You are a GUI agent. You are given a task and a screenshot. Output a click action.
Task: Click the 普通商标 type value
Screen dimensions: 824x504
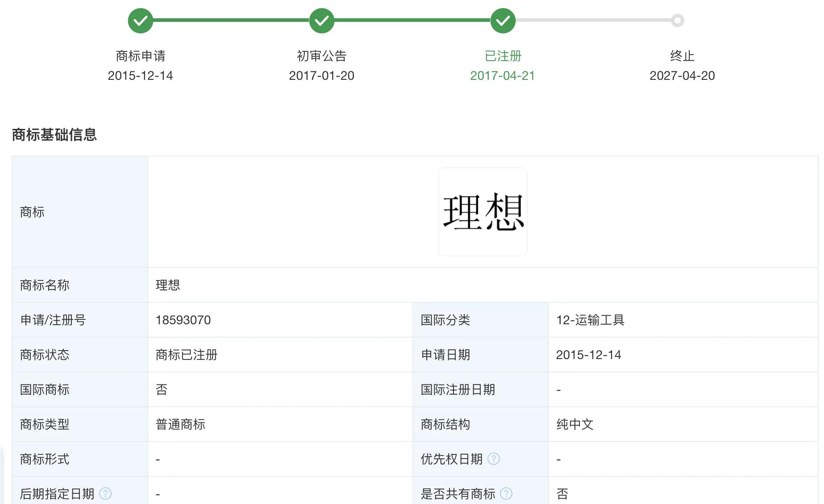click(180, 425)
